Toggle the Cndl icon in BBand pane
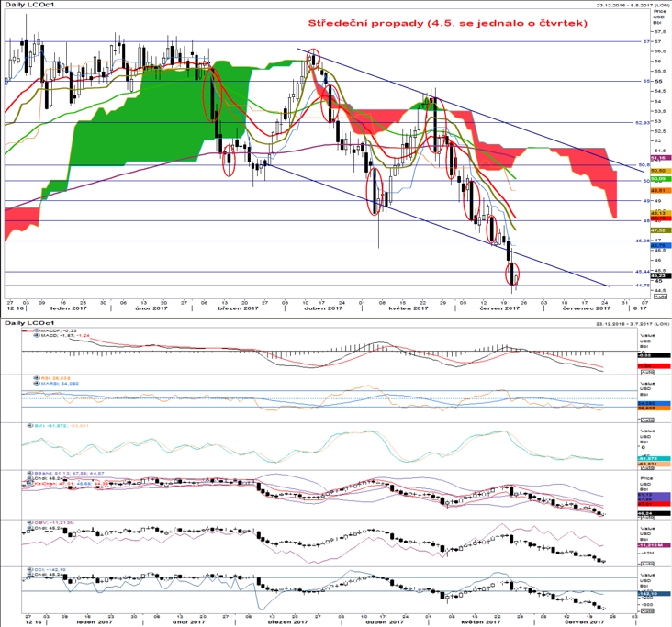The height and width of the screenshot is (627, 672). 30,478
